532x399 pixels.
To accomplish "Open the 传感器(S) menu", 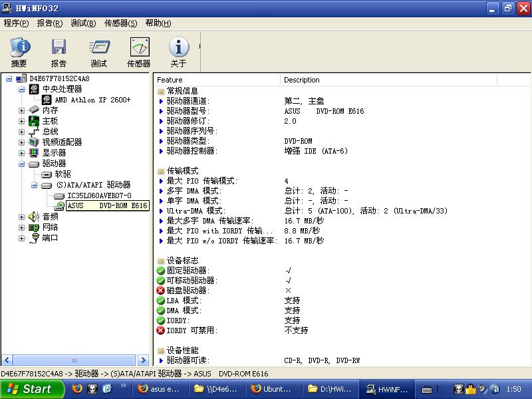I will point(121,23).
